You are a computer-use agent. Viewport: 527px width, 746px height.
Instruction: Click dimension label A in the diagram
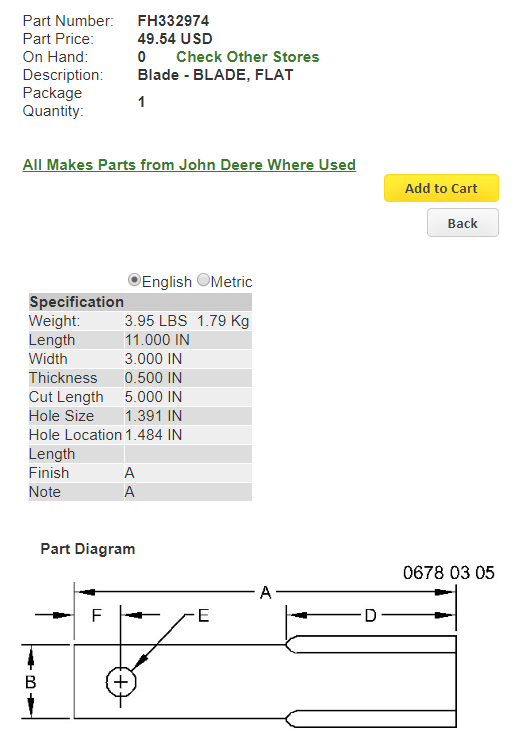265,593
